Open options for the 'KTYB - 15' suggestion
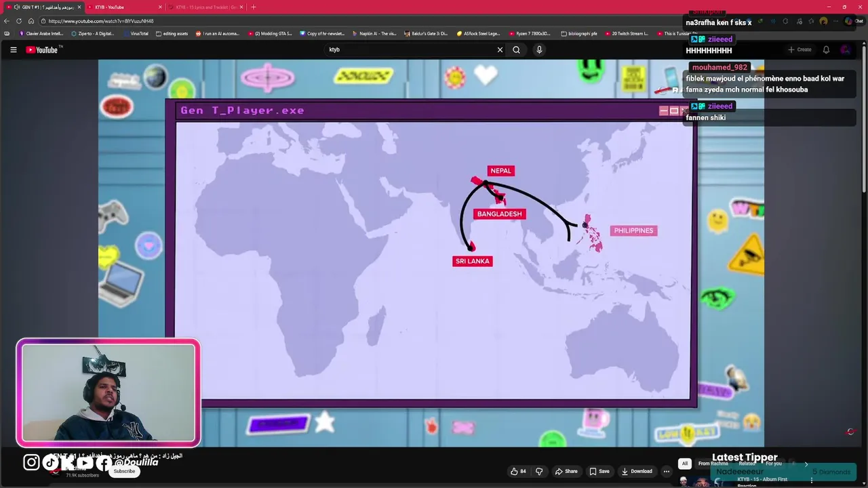Image resolution: width=868 pixels, height=488 pixels. tap(811, 481)
